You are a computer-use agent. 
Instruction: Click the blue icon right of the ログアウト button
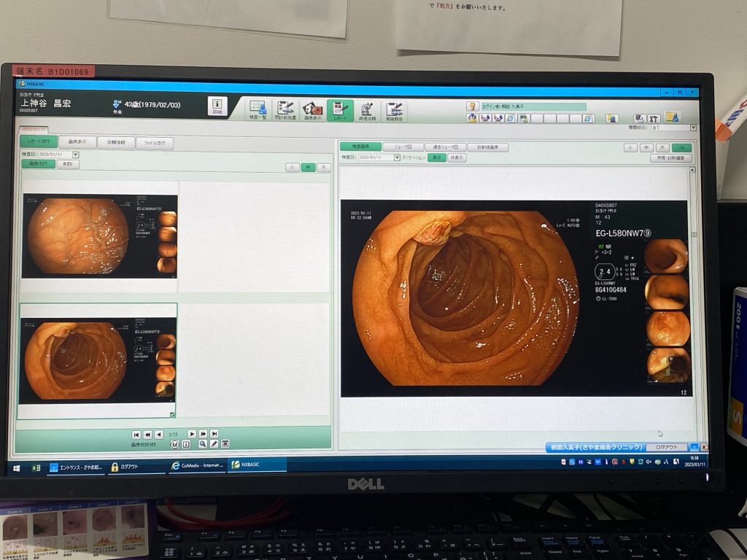[694, 448]
